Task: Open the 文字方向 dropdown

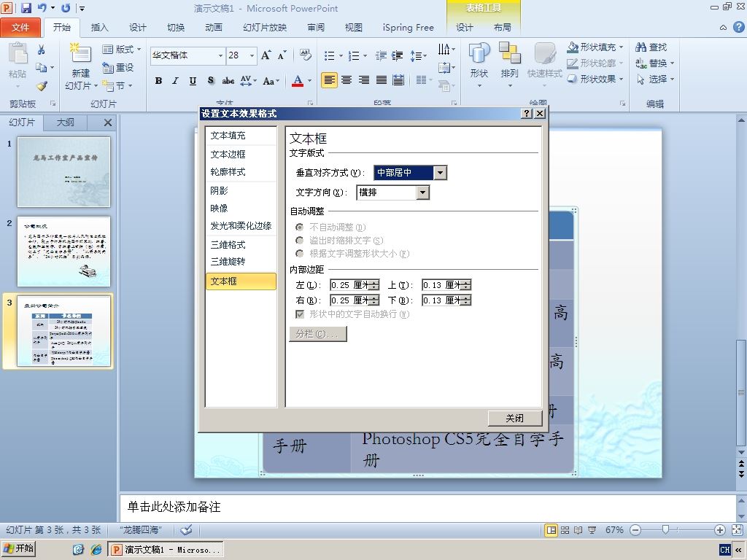Action: coord(422,192)
